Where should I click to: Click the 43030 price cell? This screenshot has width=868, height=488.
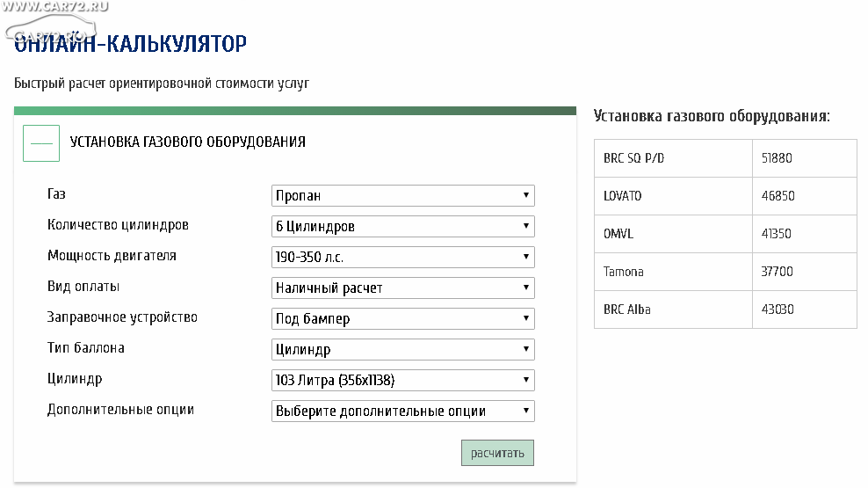805,310
